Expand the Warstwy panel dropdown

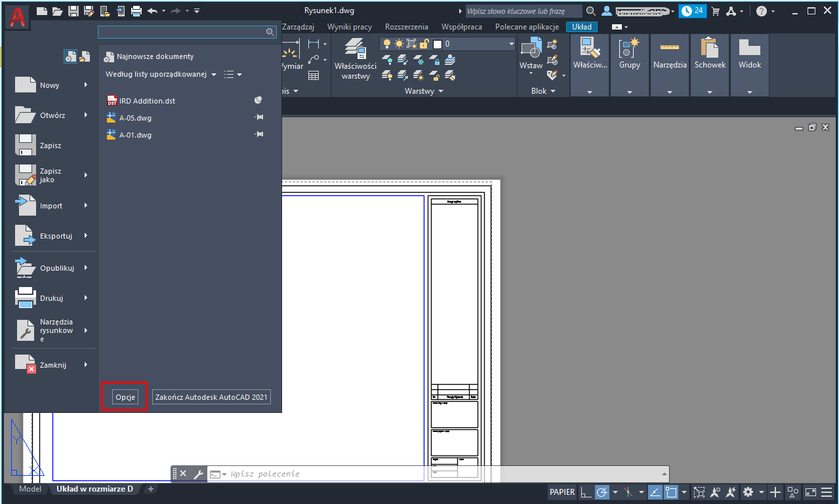(x=424, y=91)
